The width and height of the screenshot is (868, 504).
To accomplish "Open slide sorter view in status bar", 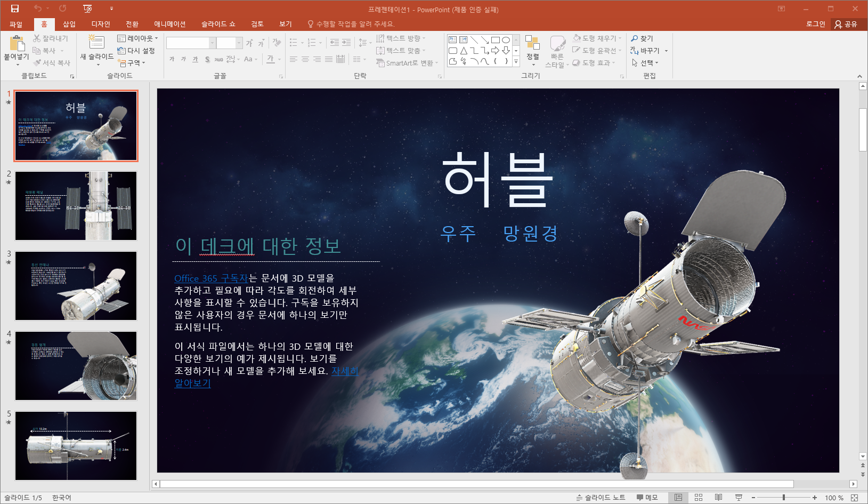I will tap(699, 498).
